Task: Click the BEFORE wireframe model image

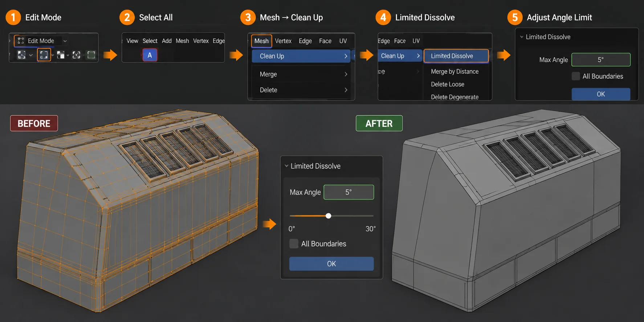Action: tap(138, 211)
